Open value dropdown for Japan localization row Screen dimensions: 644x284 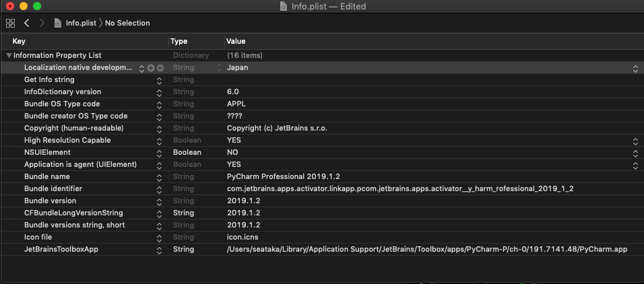[635, 69]
